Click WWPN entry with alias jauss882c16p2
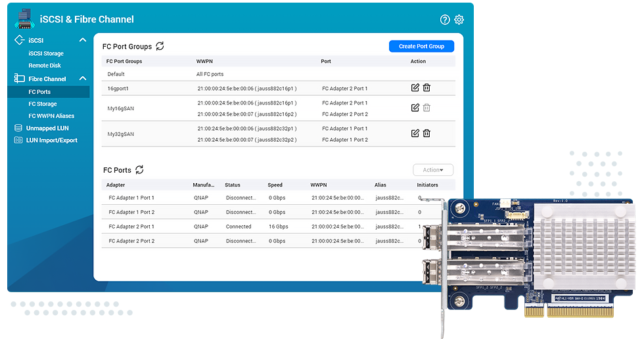 (247, 114)
